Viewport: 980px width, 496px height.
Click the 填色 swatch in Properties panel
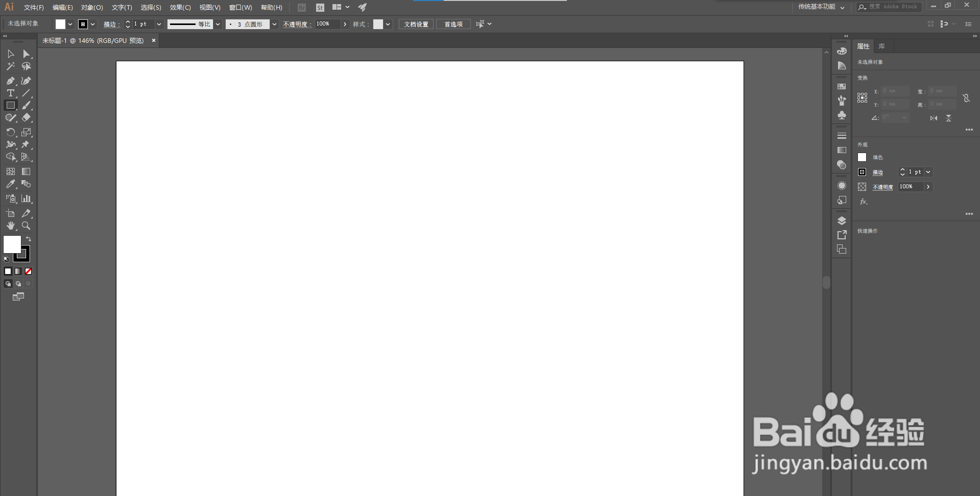click(862, 157)
